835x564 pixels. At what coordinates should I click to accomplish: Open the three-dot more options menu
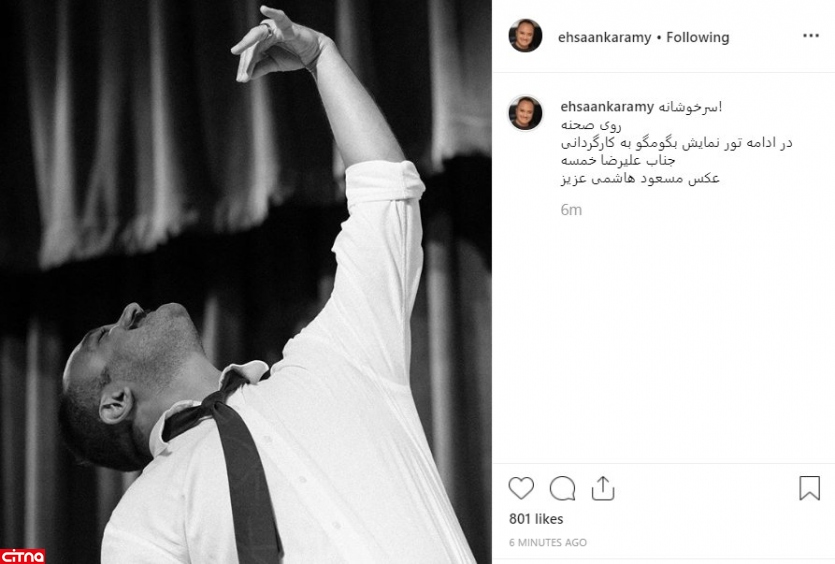(811, 36)
